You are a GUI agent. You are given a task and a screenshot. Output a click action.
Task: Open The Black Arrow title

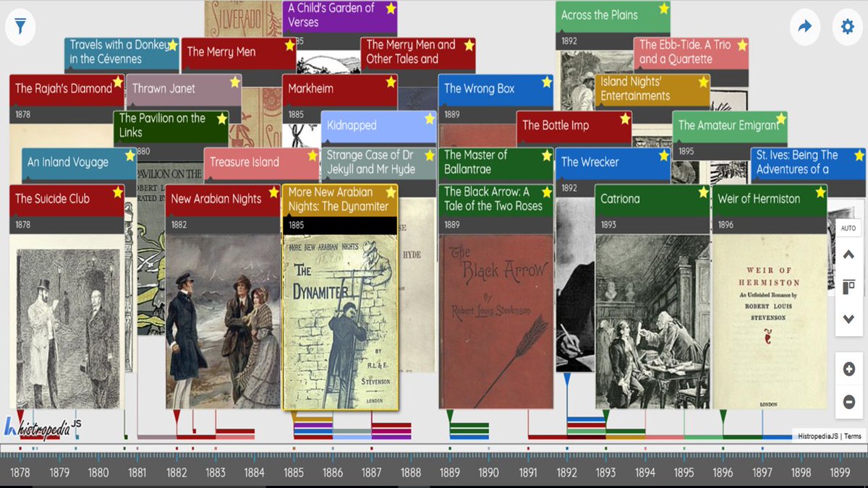pos(493,199)
